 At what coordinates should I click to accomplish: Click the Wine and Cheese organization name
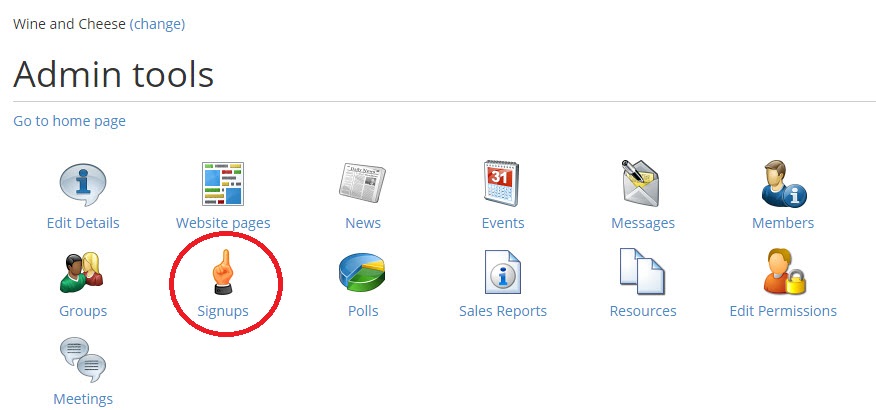pos(69,24)
